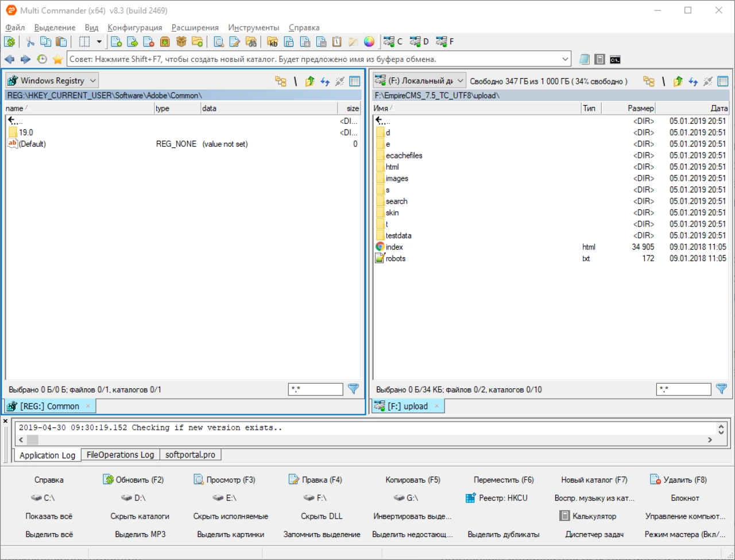This screenshot has height=560, width=735.
Task: Click right panel filter input field
Action: tap(683, 390)
